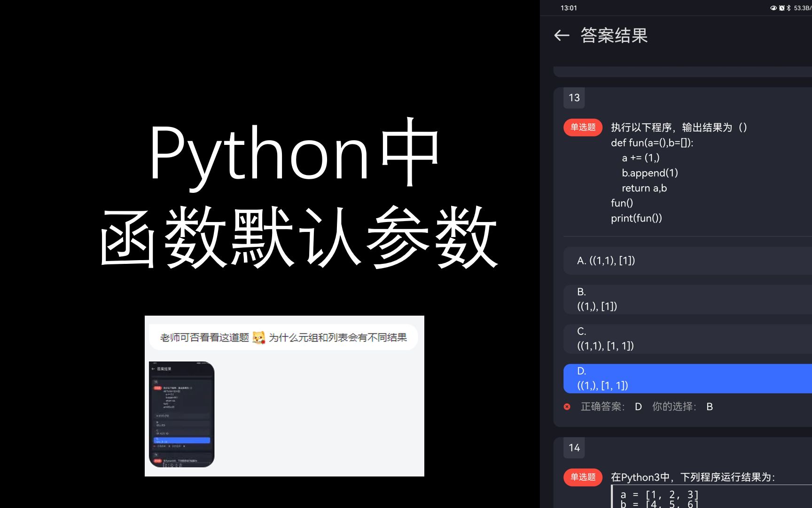Click the code line b.append(1)
The image size is (812, 508).
[x=650, y=173]
